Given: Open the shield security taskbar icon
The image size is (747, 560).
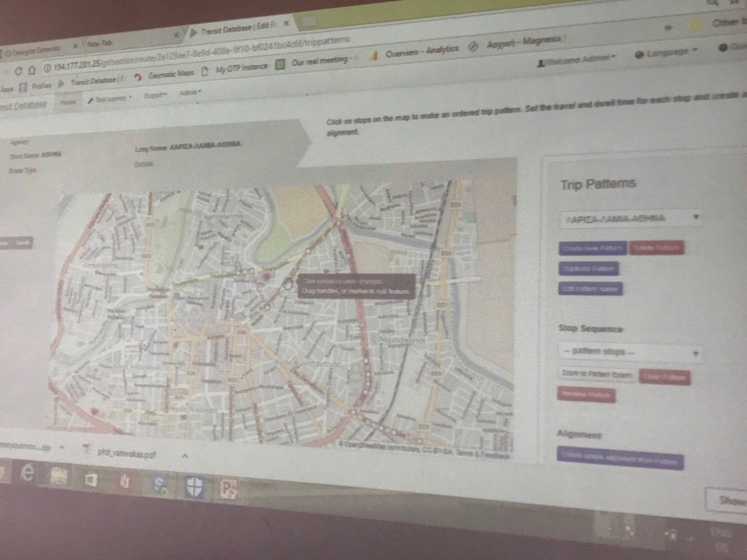Looking at the screenshot, I should 194,487.
